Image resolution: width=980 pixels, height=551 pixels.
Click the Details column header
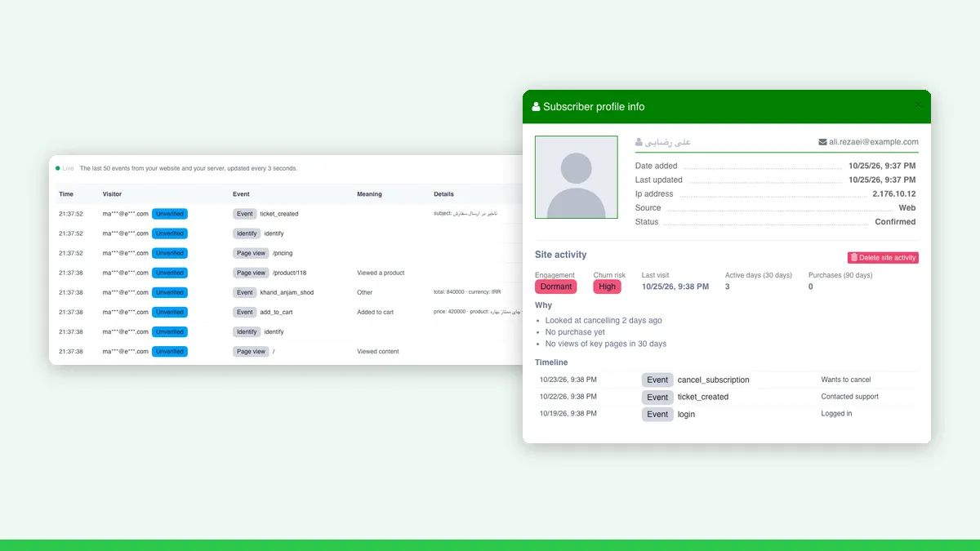tap(443, 194)
